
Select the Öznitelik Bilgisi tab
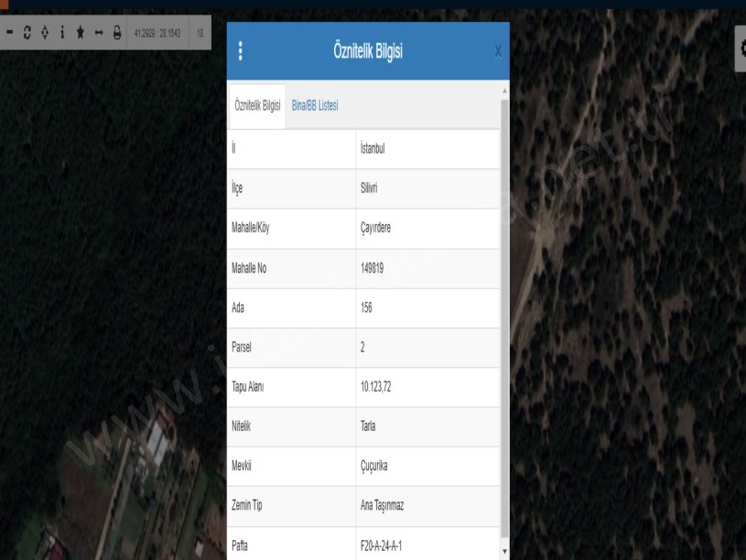point(257,106)
